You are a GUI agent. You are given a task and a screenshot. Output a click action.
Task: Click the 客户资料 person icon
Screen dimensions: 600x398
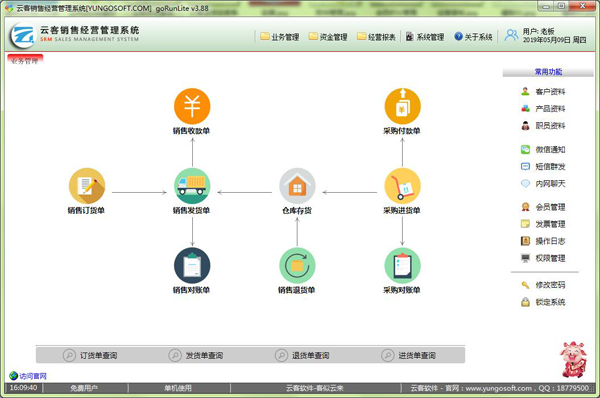525,91
